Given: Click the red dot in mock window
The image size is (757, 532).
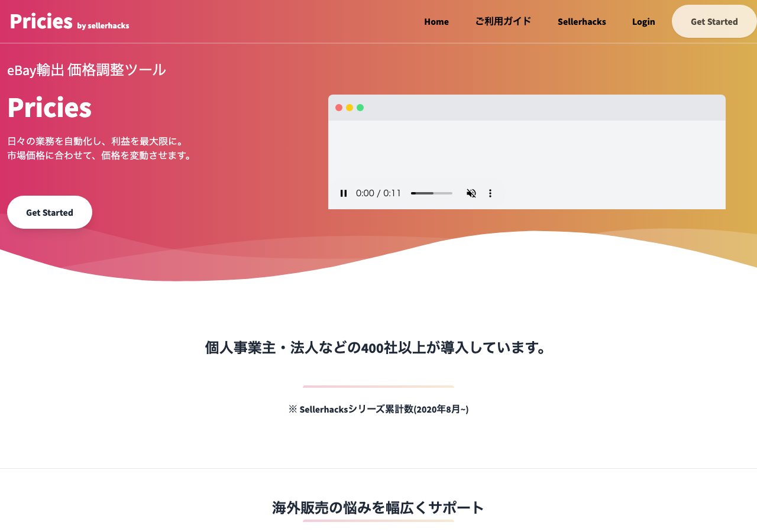Looking at the screenshot, I should pyautogui.click(x=339, y=108).
